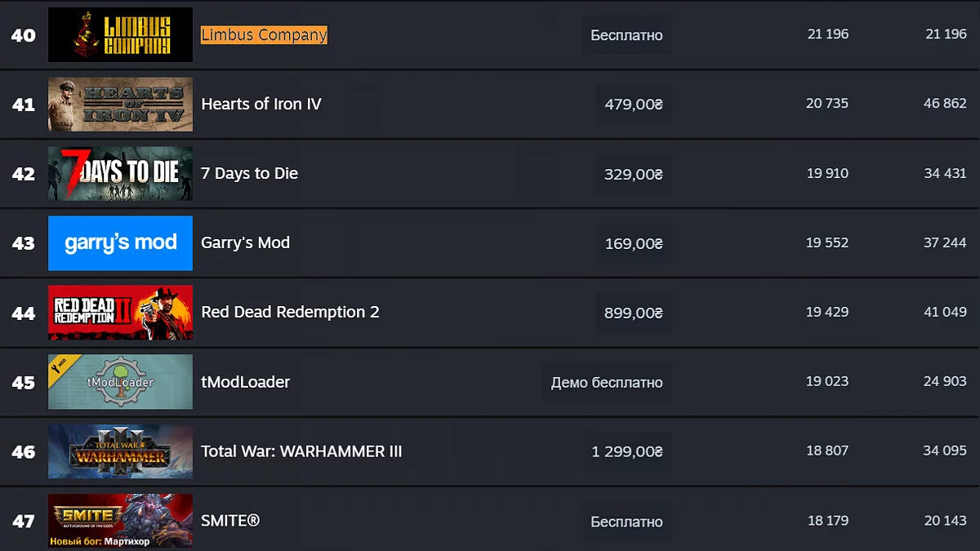Click the 7 Days to Die title

point(249,173)
